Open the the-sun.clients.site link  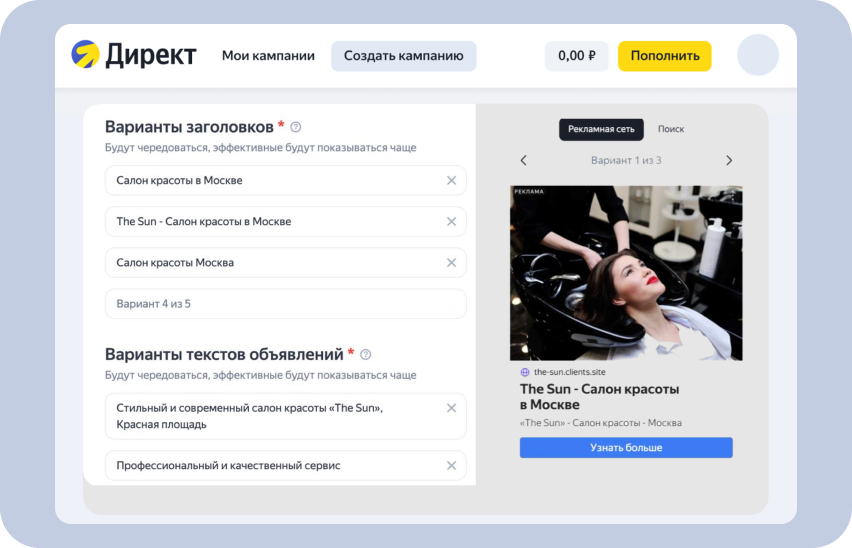pyautogui.click(x=569, y=372)
